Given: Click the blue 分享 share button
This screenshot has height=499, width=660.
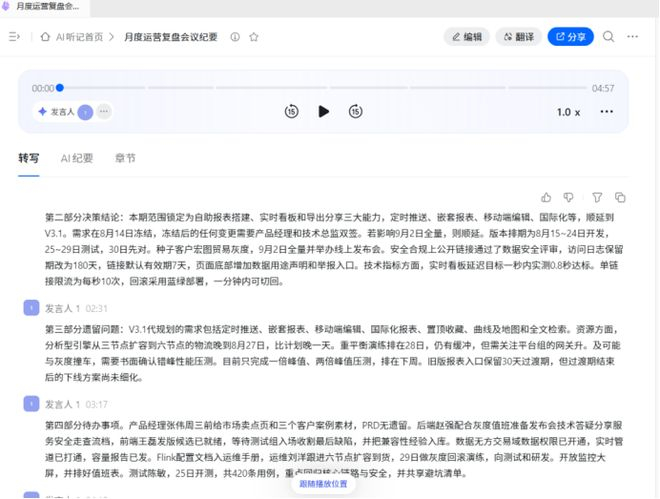Looking at the screenshot, I should point(571,37).
